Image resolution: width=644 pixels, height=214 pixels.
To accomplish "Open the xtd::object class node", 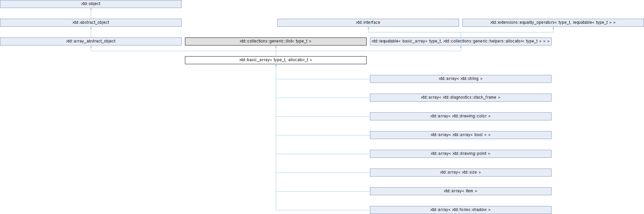I will coord(91,4).
